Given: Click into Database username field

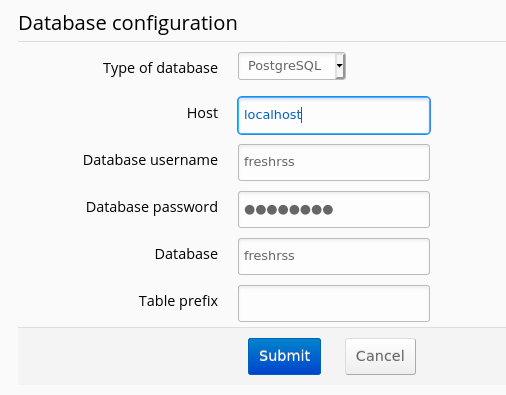Looking at the screenshot, I should pyautogui.click(x=334, y=162).
